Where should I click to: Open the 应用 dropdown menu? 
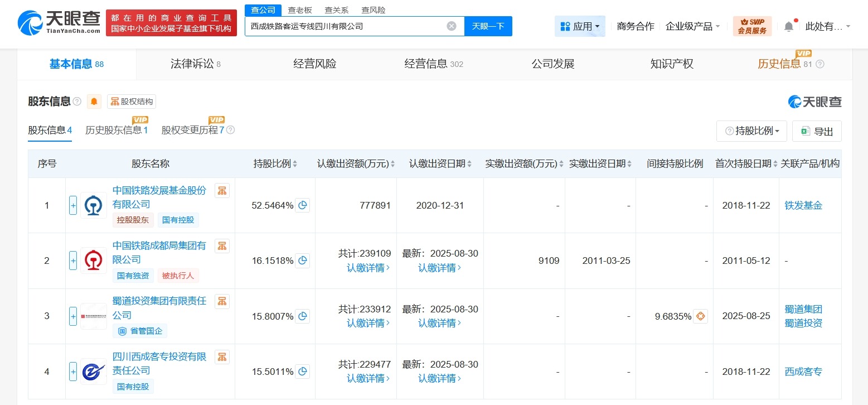tap(580, 26)
